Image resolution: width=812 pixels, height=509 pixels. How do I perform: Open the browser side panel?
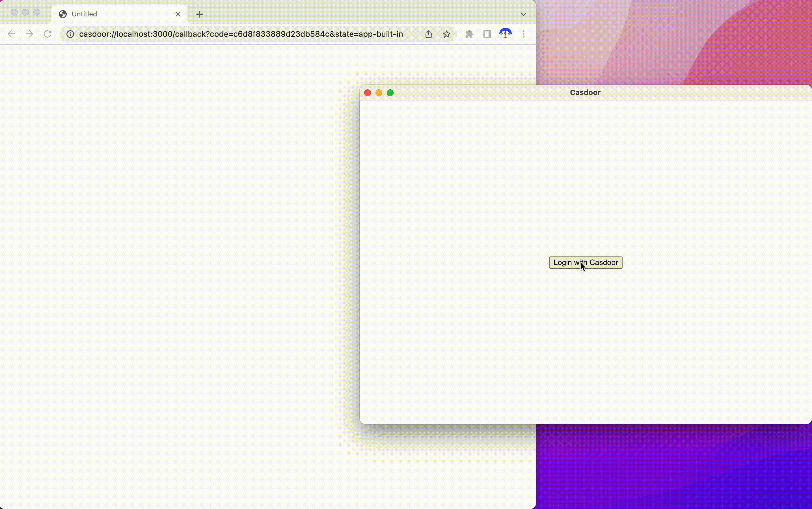click(487, 34)
